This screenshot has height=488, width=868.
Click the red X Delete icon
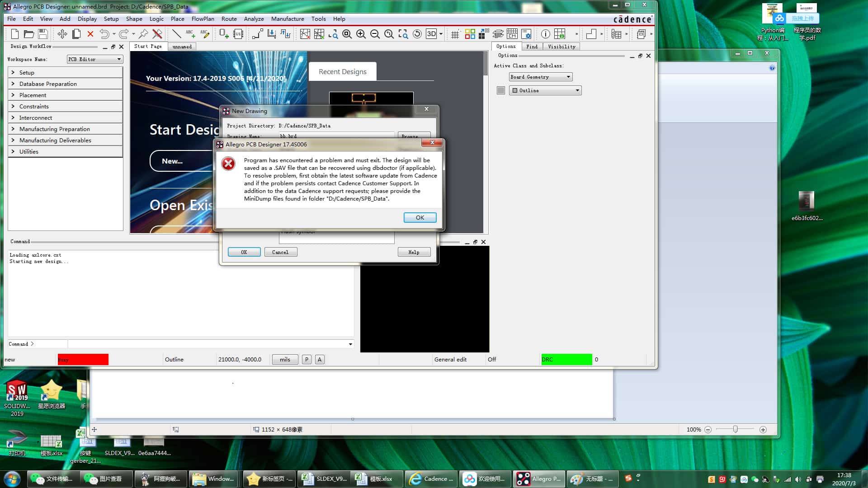tap(90, 34)
